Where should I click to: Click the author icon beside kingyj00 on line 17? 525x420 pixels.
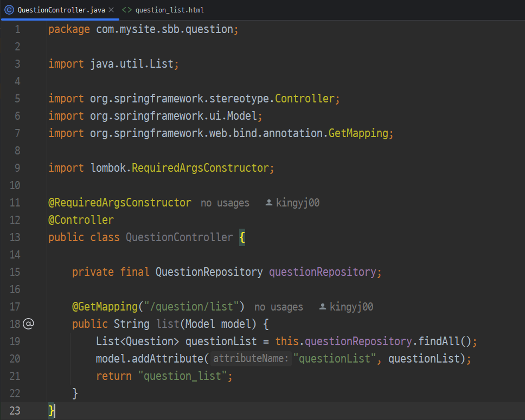(323, 307)
